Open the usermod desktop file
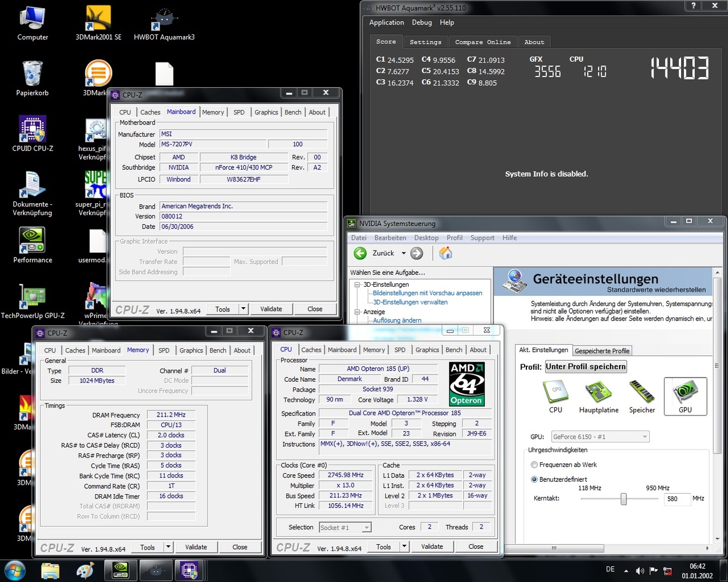 (97, 246)
